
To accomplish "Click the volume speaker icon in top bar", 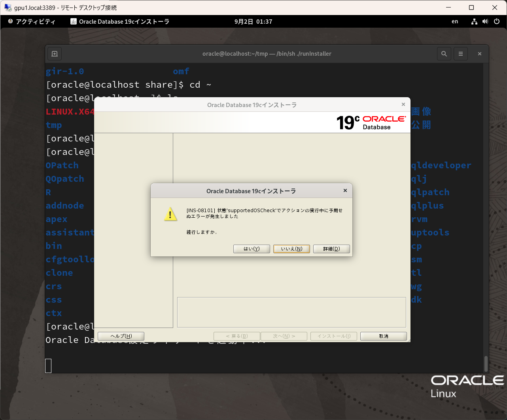I will [x=485, y=21].
